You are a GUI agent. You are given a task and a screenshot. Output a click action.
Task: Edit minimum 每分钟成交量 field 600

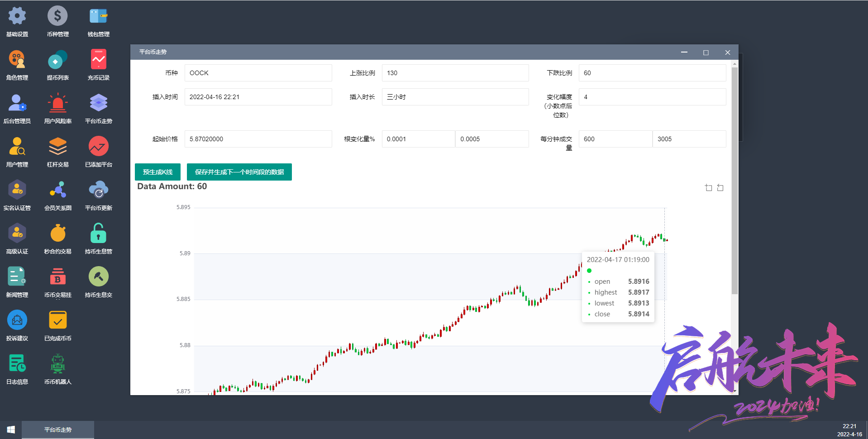615,139
